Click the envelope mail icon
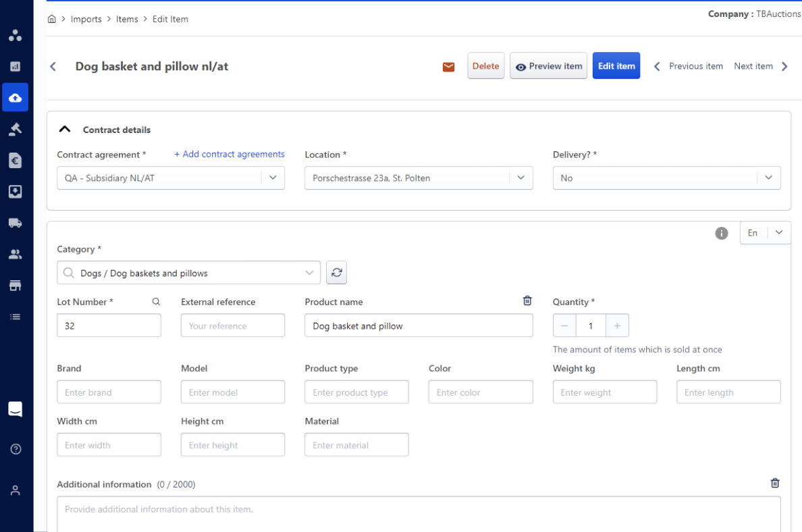The image size is (802, 532). (x=448, y=66)
